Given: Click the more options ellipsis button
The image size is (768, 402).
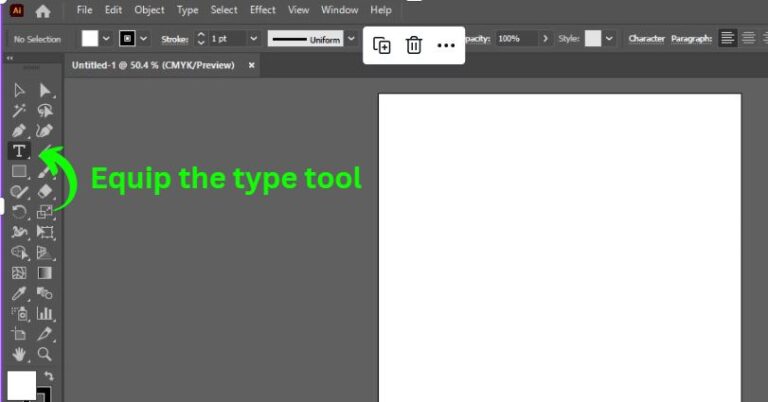Looking at the screenshot, I should (446, 45).
